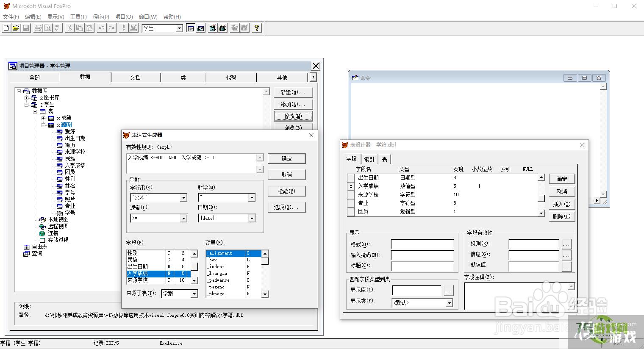Open the database dropdown showing 学生
Viewport: 644px width, 349px height.
point(179,28)
